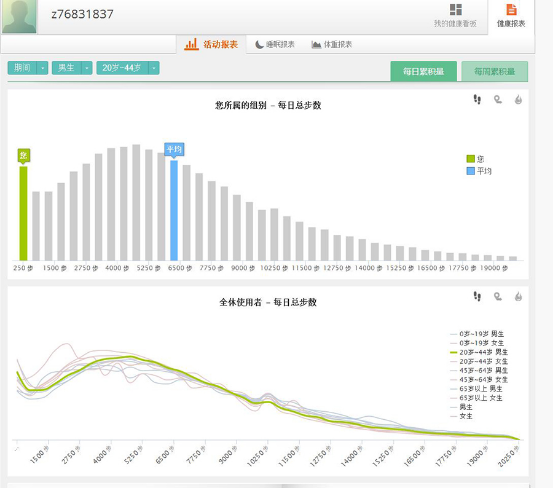
Task: Show 每日累积量 daily totals
Action: (423, 71)
